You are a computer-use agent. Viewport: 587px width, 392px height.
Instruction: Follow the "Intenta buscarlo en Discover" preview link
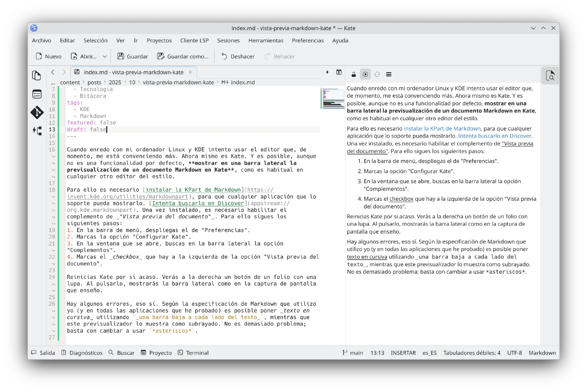495,136
